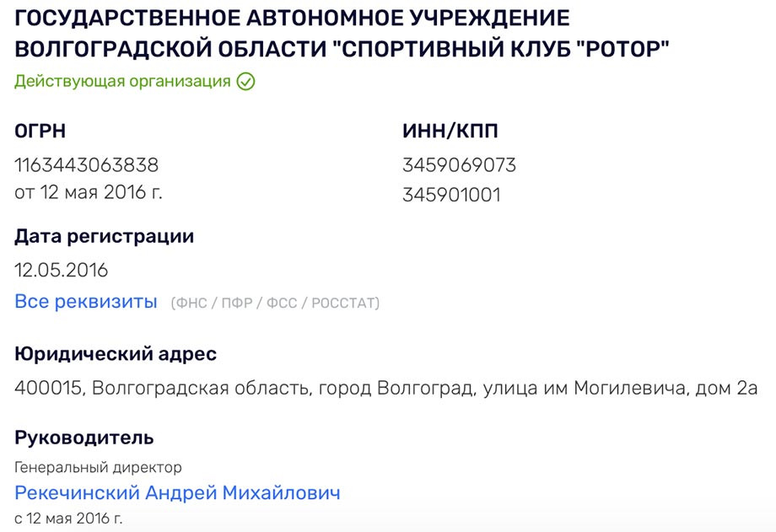Click the 'от 12 мая 2016 г.' text

click(x=89, y=192)
